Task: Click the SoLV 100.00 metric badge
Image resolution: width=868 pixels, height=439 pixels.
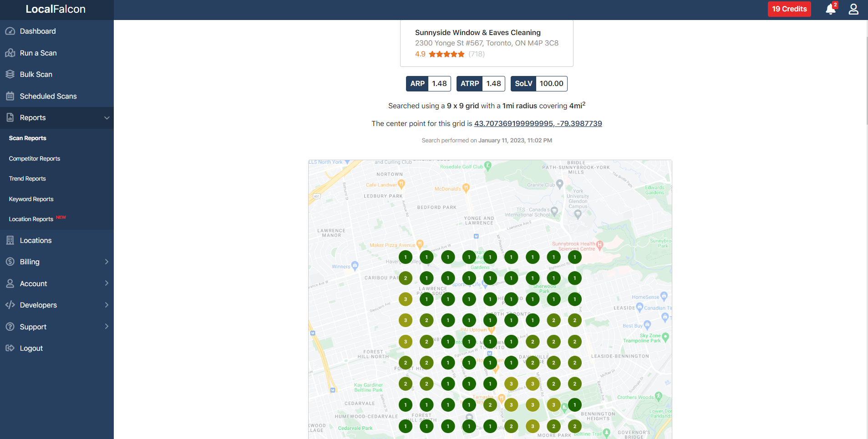Action: pyautogui.click(x=539, y=84)
